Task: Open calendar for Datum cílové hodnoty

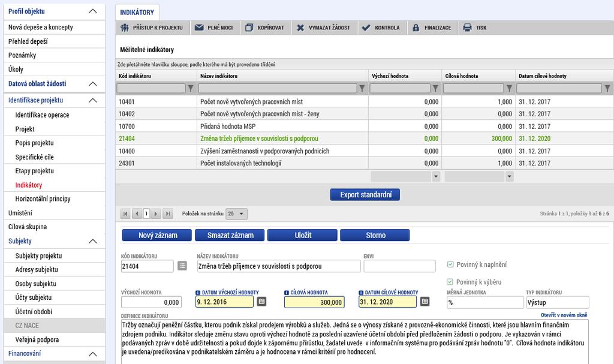Action: [x=425, y=302]
